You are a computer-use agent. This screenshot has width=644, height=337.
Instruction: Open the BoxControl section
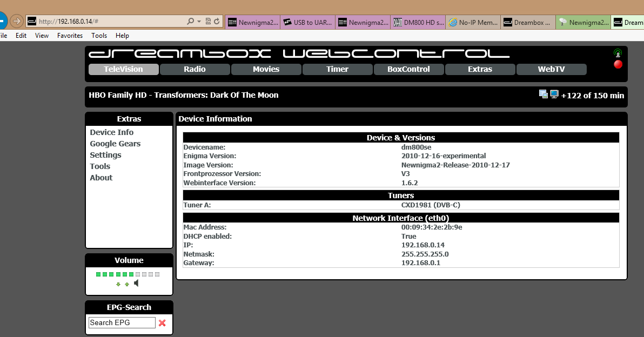point(408,69)
